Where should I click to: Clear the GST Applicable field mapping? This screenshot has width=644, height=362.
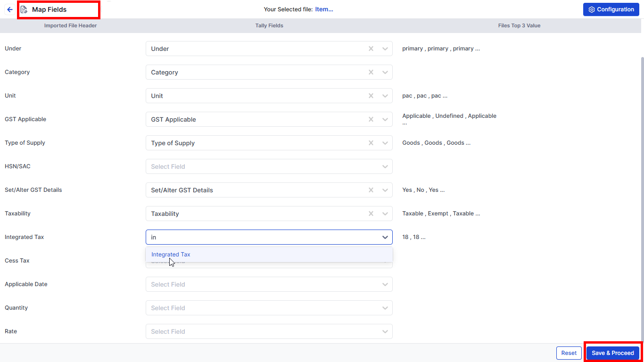point(371,119)
